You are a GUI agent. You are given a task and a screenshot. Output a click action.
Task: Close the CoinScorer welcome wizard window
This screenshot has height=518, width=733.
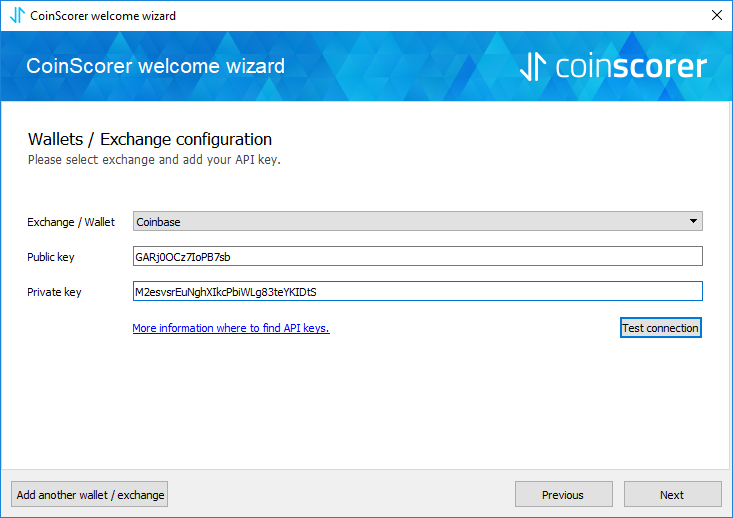pyautogui.click(x=717, y=15)
